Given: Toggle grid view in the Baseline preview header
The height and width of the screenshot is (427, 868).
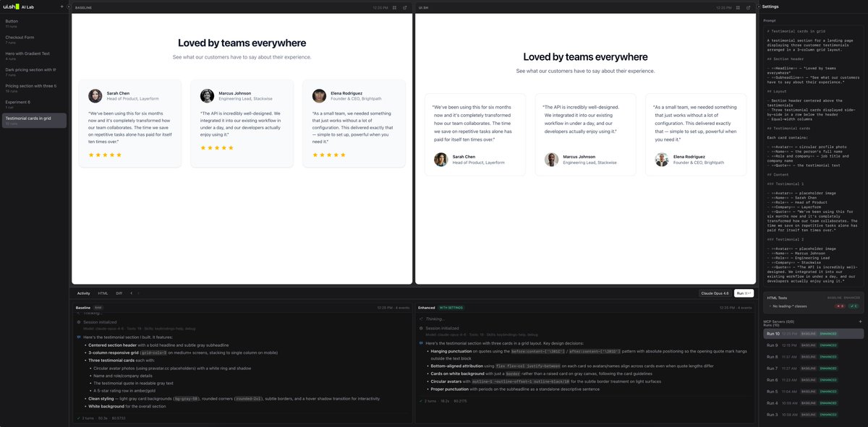Looking at the screenshot, I should tap(394, 7).
